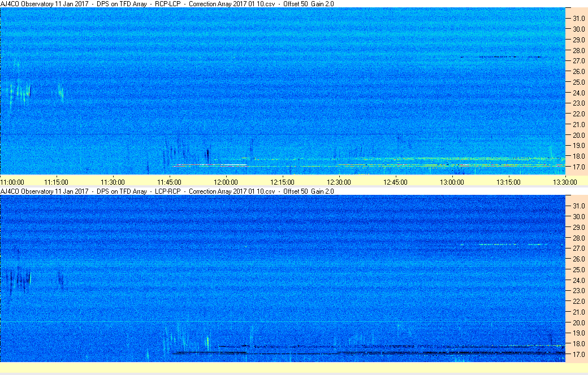This screenshot has width=588, height=375.
Task: Pick 28.0 on the LCP-RCP frequency scale
Action: click(x=578, y=238)
